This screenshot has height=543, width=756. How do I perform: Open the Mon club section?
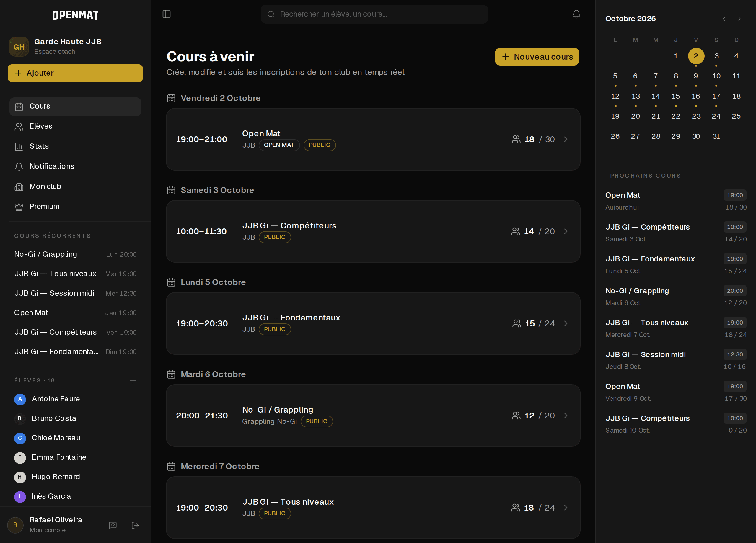pyautogui.click(x=75, y=187)
